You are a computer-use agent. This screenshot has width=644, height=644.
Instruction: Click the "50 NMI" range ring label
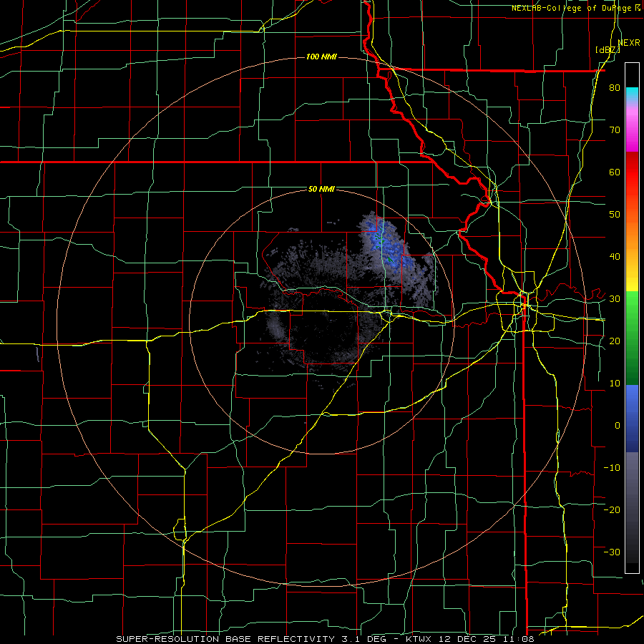coord(321,189)
